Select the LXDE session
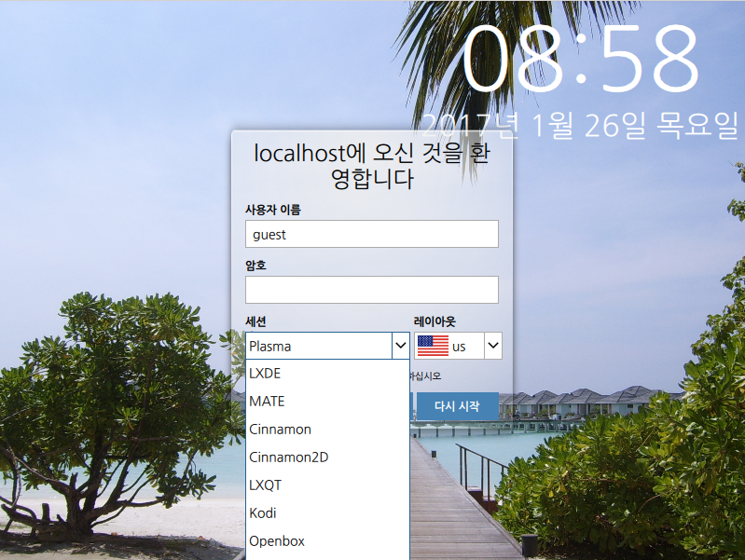The width and height of the screenshot is (745, 560). click(x=327, y=374)
